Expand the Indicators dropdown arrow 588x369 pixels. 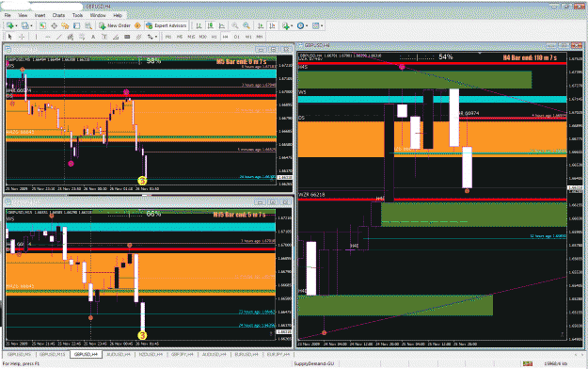tap(293, 25)
